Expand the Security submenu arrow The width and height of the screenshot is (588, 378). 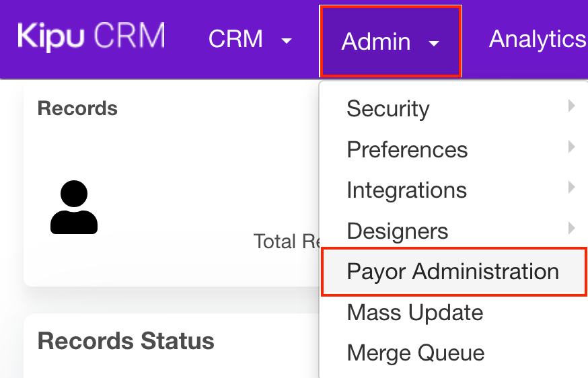(x=571, y=106)
